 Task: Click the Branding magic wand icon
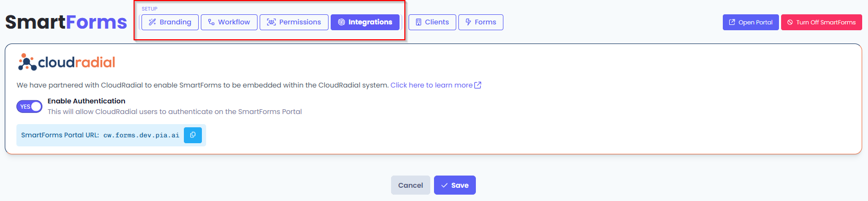click(x=153, y=22)
